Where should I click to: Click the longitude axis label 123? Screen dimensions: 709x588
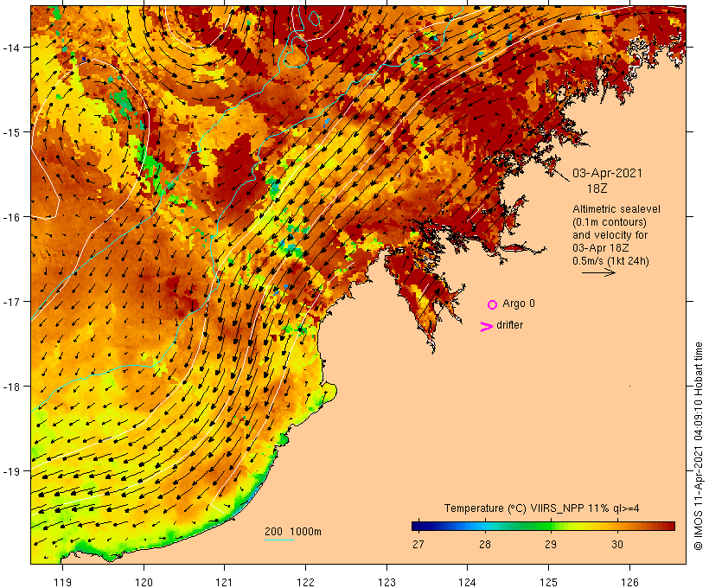coord(386,582)
